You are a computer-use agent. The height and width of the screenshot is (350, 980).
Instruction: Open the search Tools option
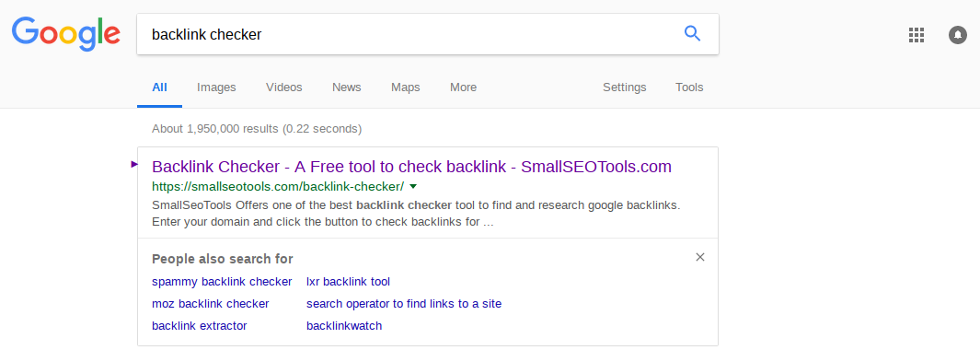point(689,87)
